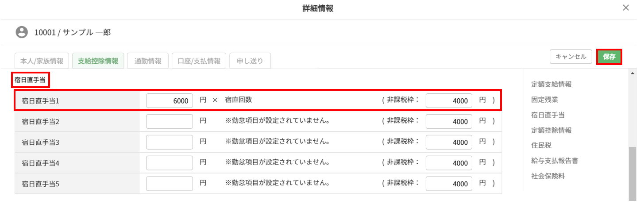The image size is (644, 204).
Task: Select 住民税 in the right sidebar
Action: point(541,145)
